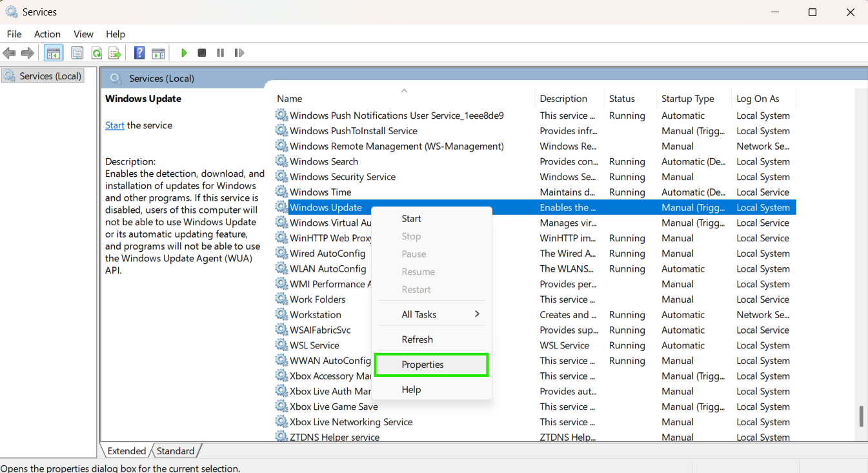Select the Xbox Live Networking Service row
Image resolution: width=868 pixels, height=473 pixels.
[x=534, y=422]
